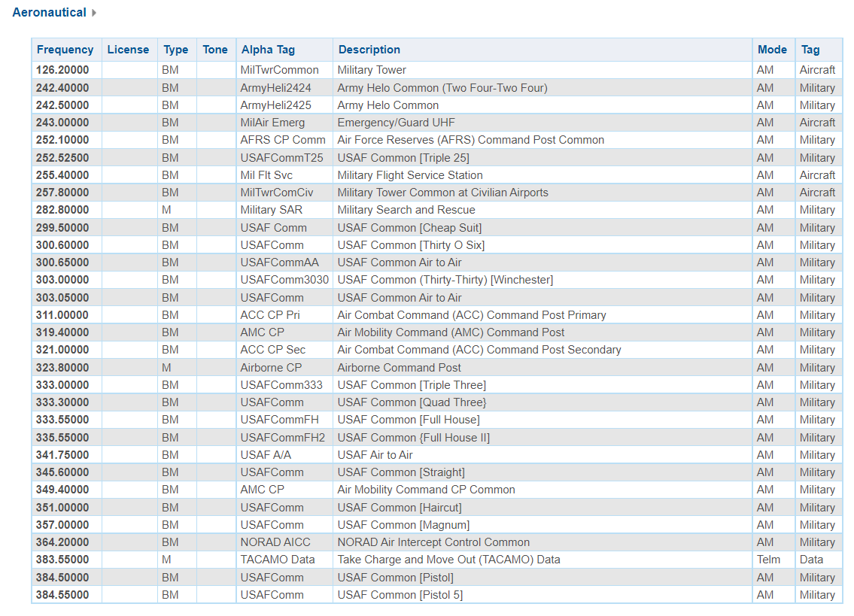This screenshot has height=616, width=854.
Task: Click frequency 243.00000
Action: 62,123
